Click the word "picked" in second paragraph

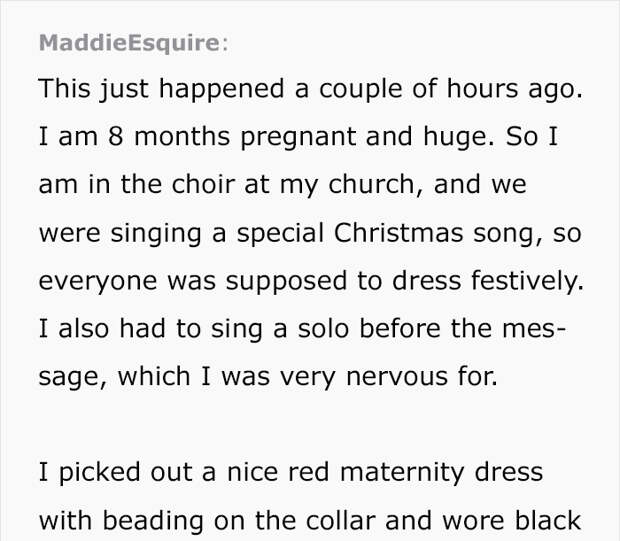[100, 473]
